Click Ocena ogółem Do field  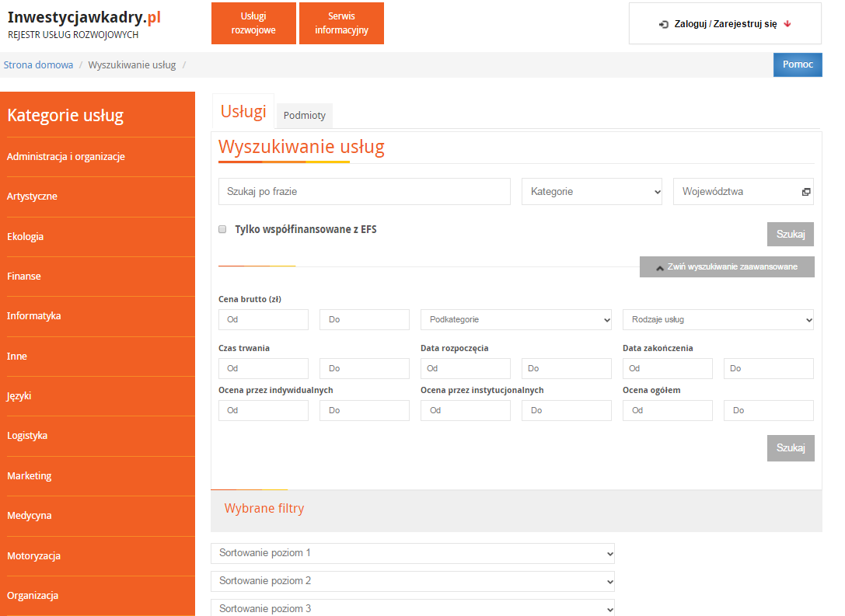coord(769,410)
